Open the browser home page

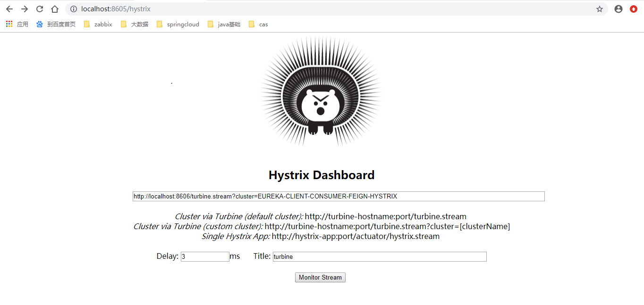[x=55, y=9]
